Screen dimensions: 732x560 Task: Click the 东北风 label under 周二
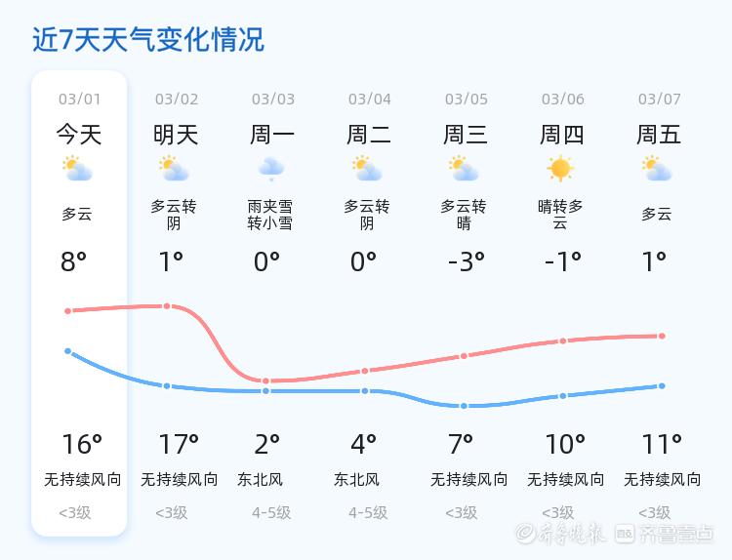pos(356,479)
